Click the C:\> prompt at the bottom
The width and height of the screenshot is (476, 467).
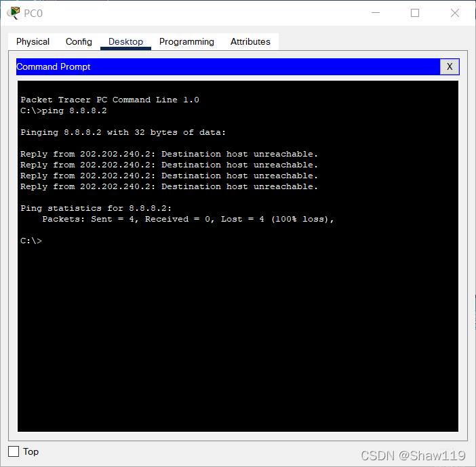(31, 241)
